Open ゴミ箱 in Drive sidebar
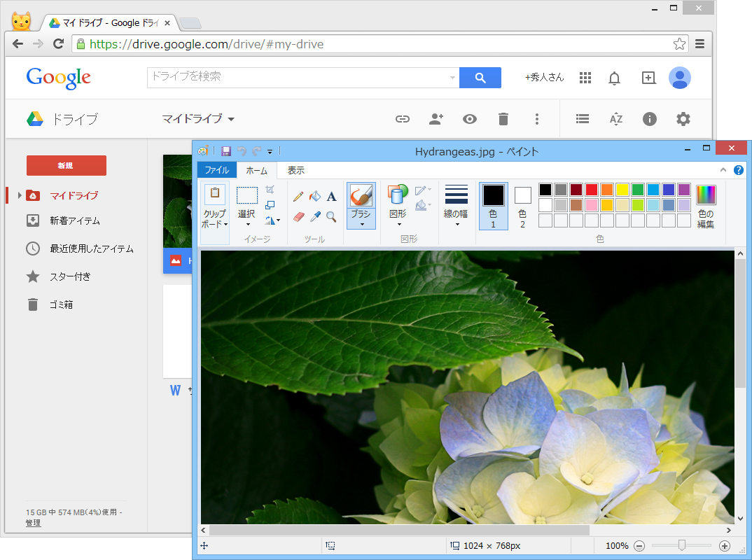 [61, 304]
